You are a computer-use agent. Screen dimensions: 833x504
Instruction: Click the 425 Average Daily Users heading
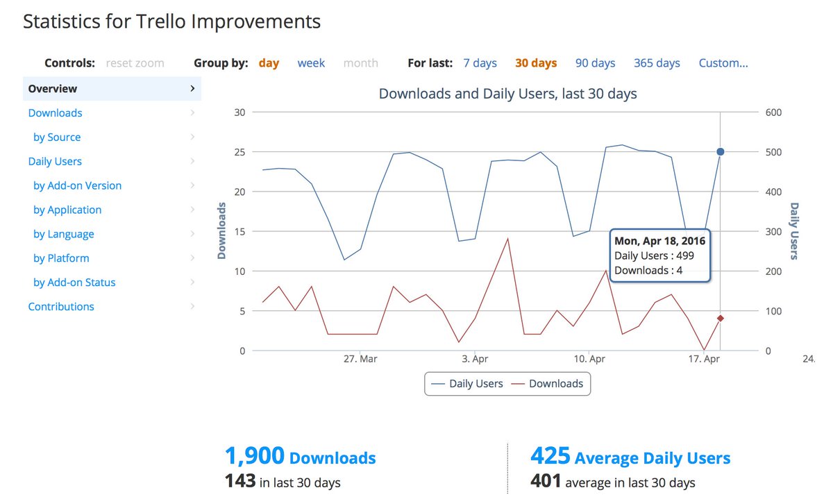(x=630, y=457)
